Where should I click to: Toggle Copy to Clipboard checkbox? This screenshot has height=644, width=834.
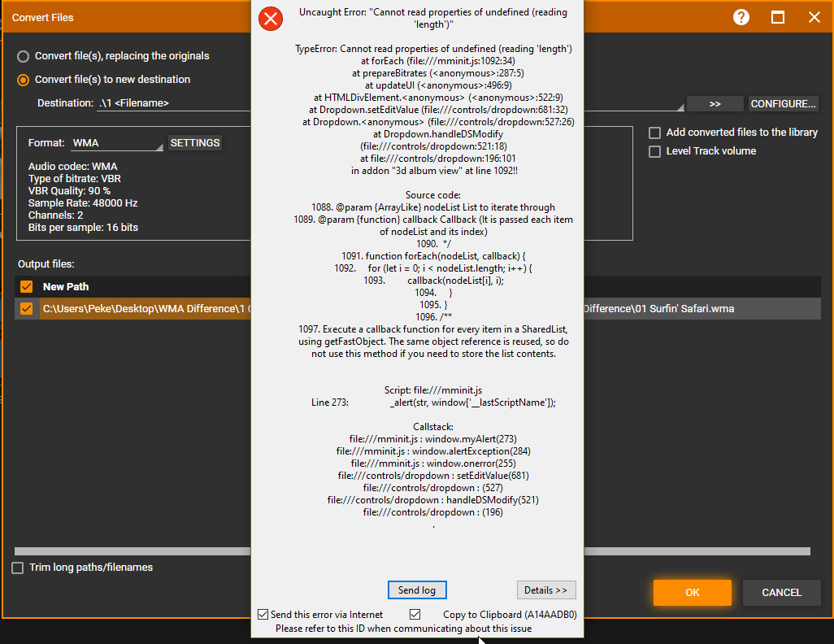415,615
